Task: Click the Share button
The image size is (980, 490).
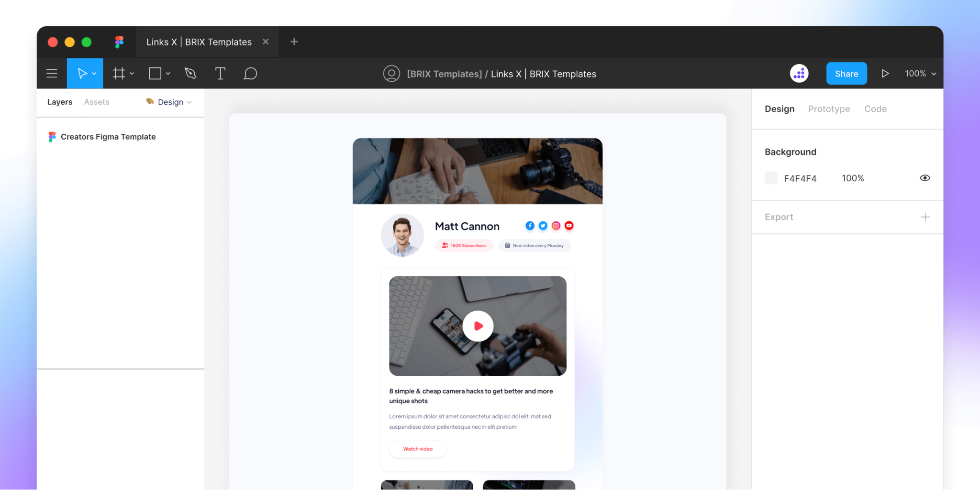Action: [x=846, y=73]
